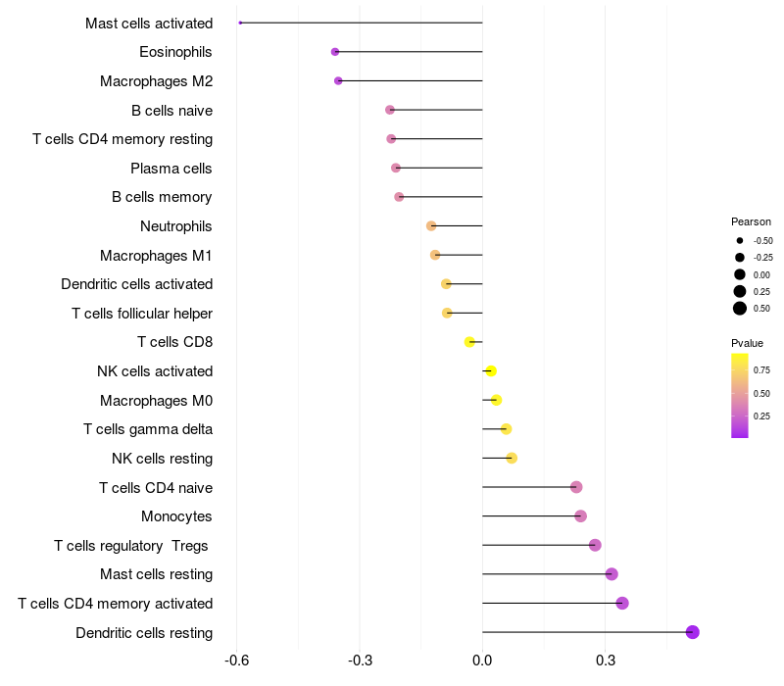Click the Monocytes data point
The image size is (784, 686).
(580, 515)
